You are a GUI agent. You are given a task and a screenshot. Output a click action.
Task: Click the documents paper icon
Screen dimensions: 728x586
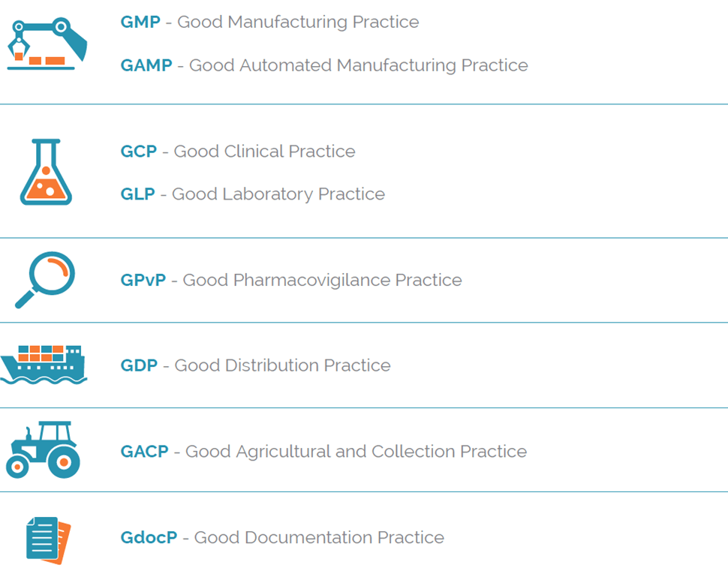[x=48, y=539]
